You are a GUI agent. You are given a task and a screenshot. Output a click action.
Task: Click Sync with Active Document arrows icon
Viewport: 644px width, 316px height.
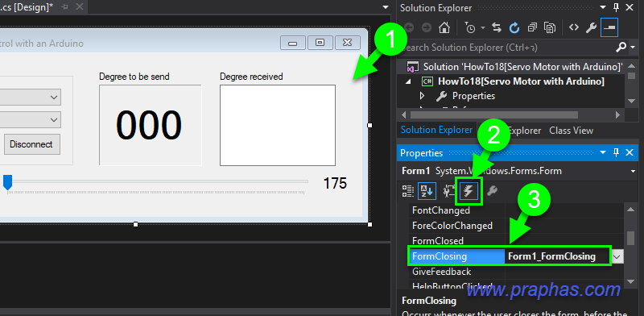click(x=497, y=27)
